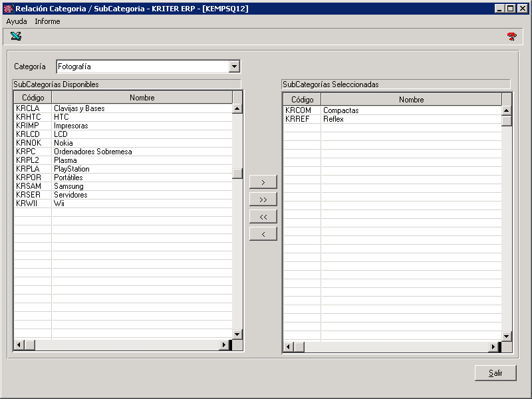Click the KRREF code cell
This screenshot has height=399, width=532.
[303, 119]
